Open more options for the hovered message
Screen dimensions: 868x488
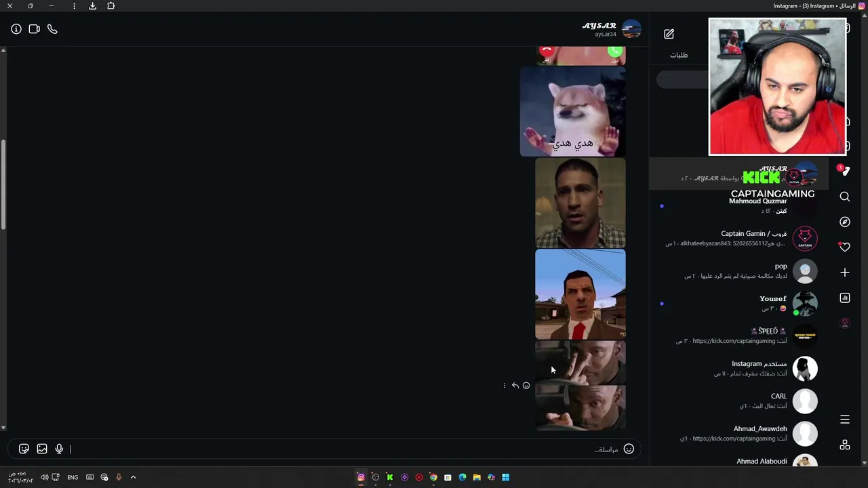pyautogui.click(x=505, y=386)
